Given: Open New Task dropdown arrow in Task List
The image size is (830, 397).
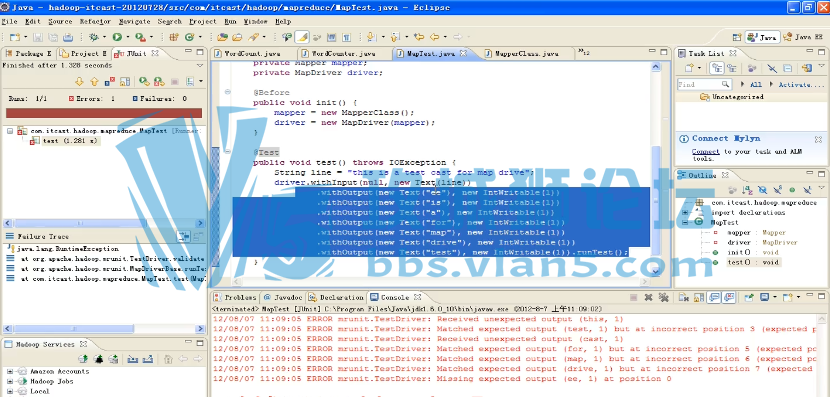Looking at the screenshot, I should coord(699,68).
